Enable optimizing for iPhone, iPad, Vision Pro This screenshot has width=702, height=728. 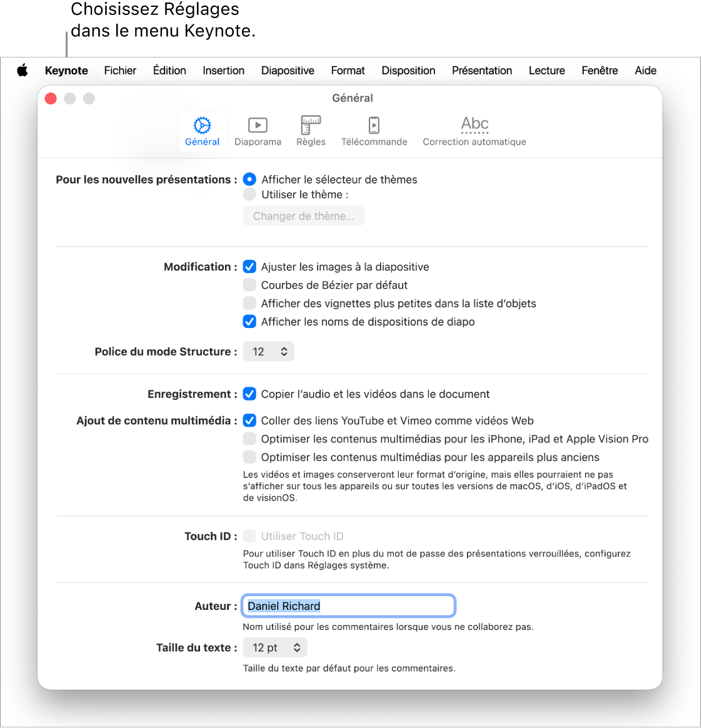coord(249,439)
